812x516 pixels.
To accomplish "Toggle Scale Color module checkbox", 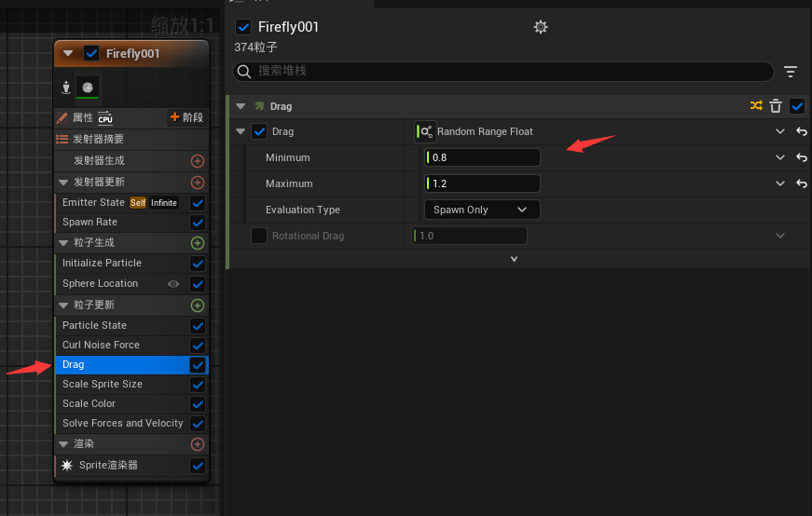I will point(198,404).
